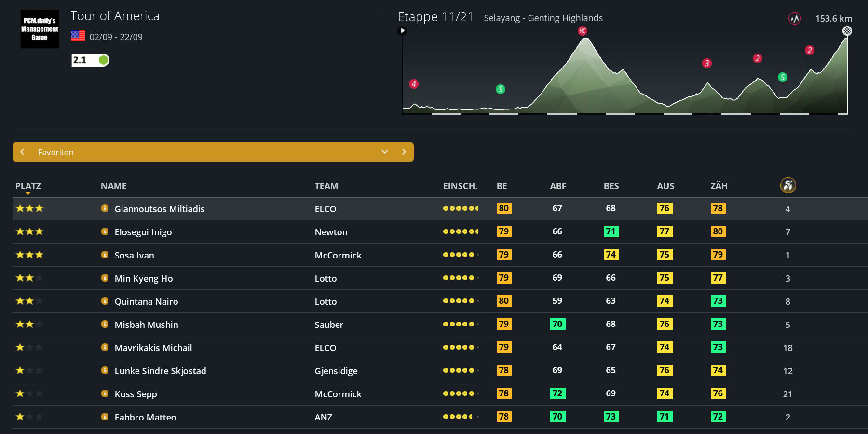The width and height of the screenshot is (868, 434).
Task: Open the Favoriten dropdown menu
Action: click(384, 152)
